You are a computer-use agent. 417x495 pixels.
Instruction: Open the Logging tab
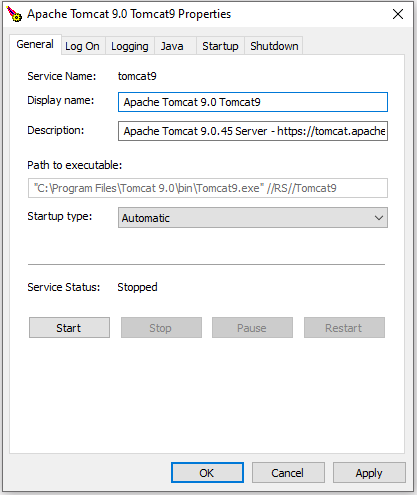pos(130,46)
